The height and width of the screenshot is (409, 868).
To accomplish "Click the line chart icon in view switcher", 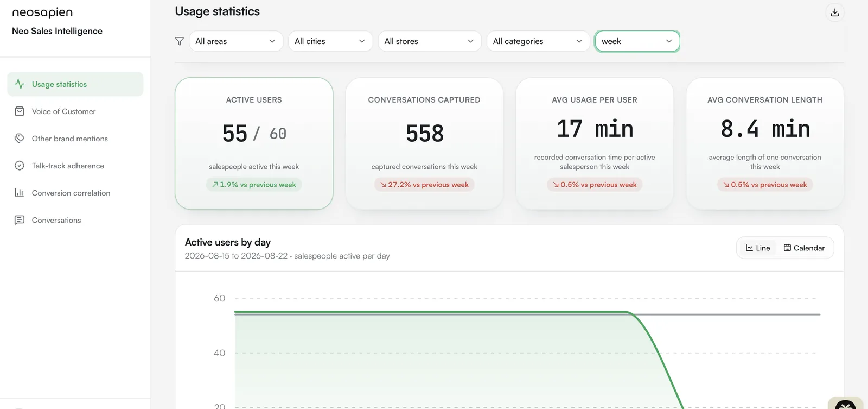I will click(x=749, y=248).
